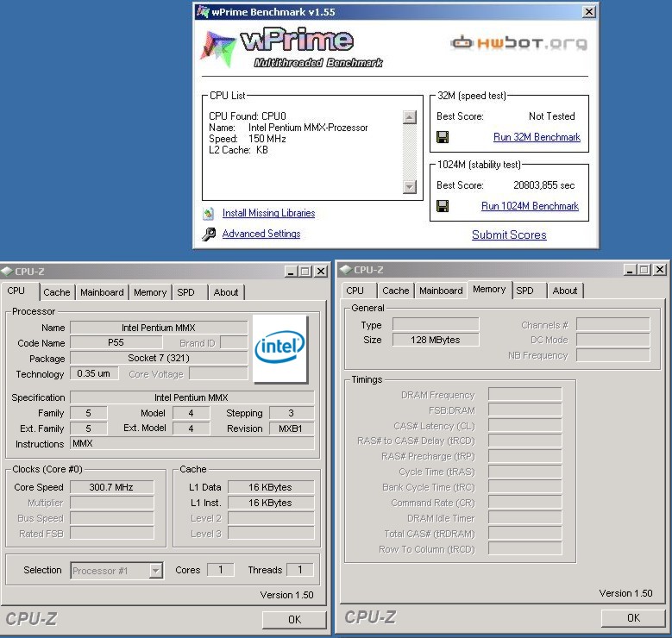Minimize the left CPU-Z window
The width and height of the screenshot is (672, 638).
[x=291, y=272]
